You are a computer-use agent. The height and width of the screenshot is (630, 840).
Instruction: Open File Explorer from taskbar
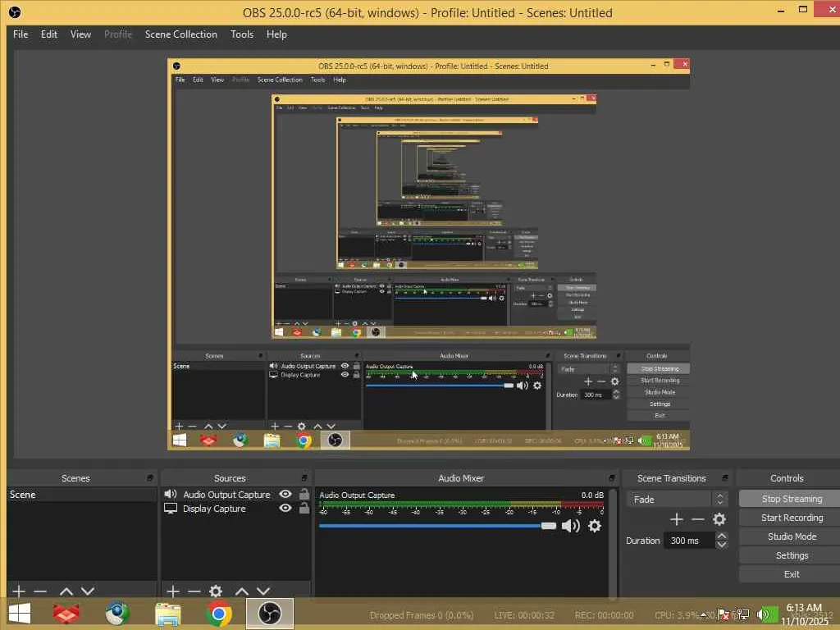tap(167, 614)
